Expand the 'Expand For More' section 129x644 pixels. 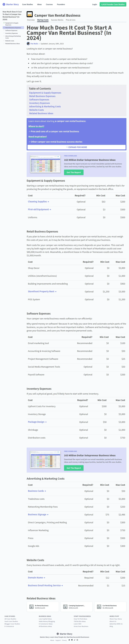coord(77,147)
